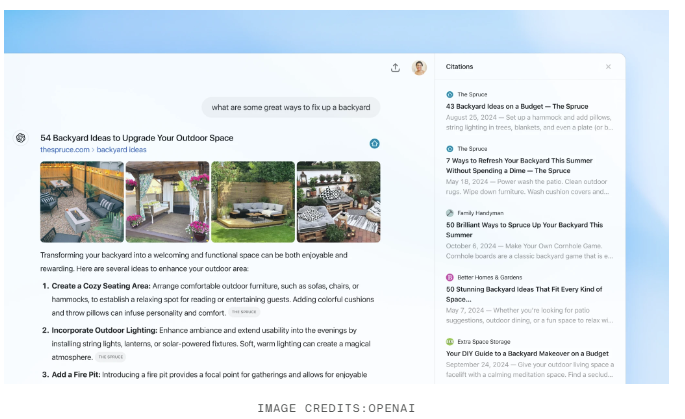The height and width of the screenshot is (419, 685).
Task: Click the Family Handyman source icon
Action: click(450, 213)
